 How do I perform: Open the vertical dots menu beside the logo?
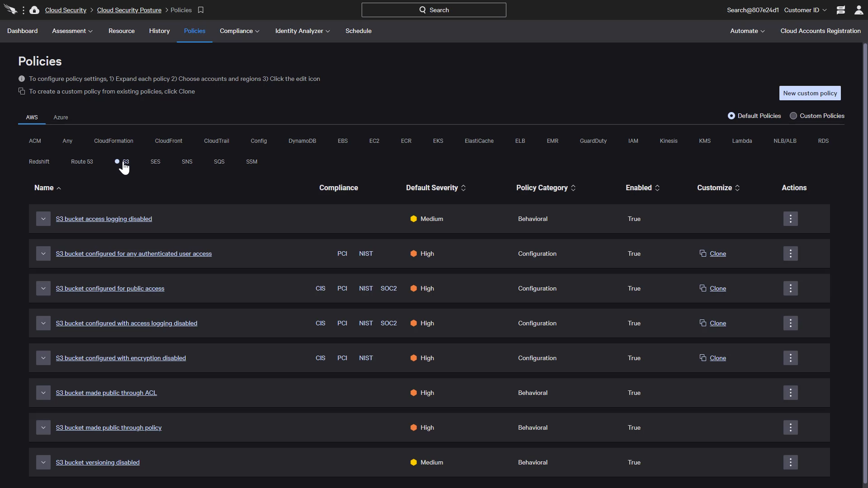[23, 10]
